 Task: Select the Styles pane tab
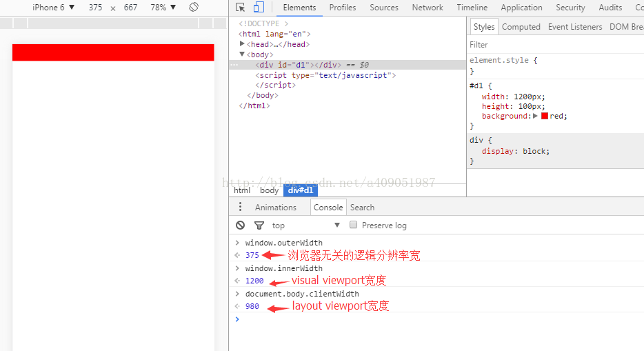click(x=484, y=27)
